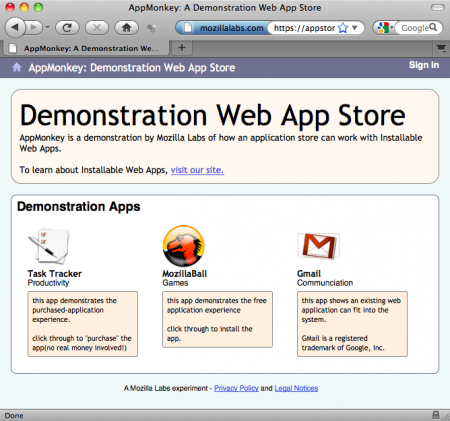The height and width of the screenshot is (421, 450).
Task: Click the A Mozilla Labs experiment footer text
Action: (166, 388)
